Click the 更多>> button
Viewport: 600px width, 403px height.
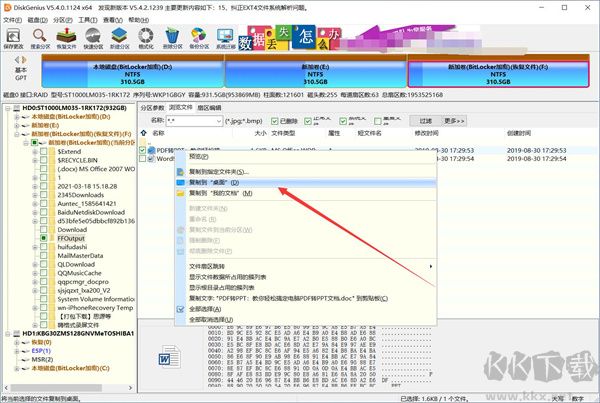click(455, 120)
